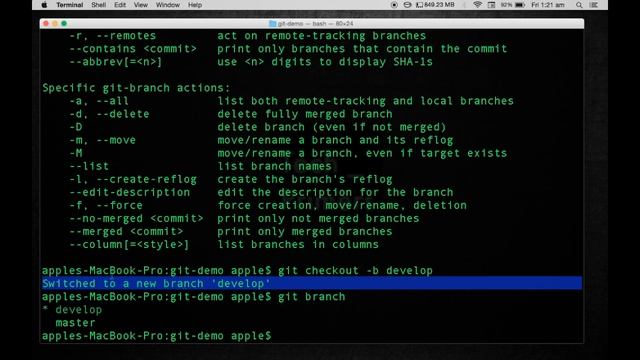Click the 'git checkout -b develop' command
Screen dimensions: 640x360
355,271
